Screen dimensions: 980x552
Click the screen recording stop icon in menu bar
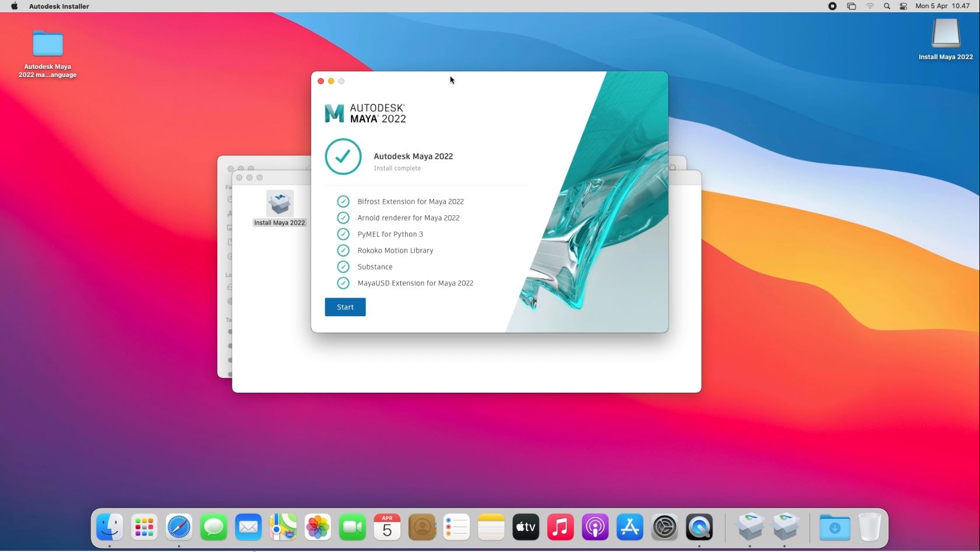click(832, 6)
